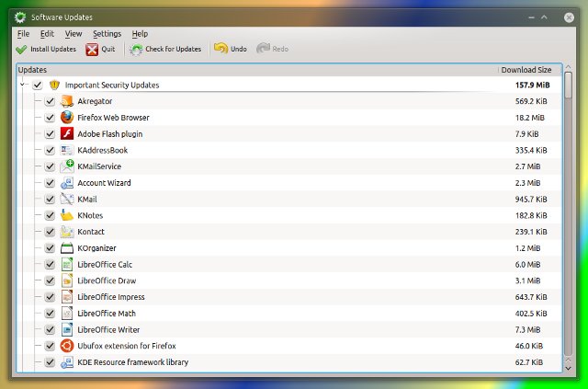Select the Kontact row name

click(x=91, y=232)
